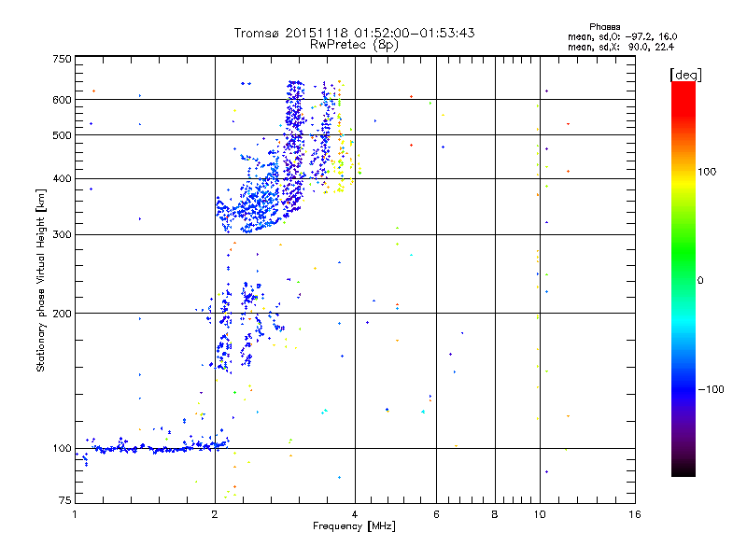Click y-axis tick label '750'

tap(62, 59)
